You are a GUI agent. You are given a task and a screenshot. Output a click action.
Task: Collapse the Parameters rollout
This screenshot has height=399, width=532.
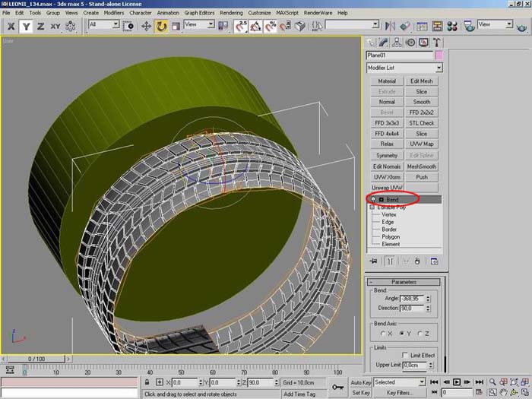(x=404, y=282)
